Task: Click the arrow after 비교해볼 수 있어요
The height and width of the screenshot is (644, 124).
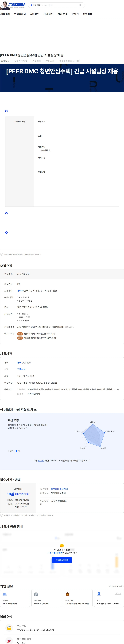Action: 90,460
